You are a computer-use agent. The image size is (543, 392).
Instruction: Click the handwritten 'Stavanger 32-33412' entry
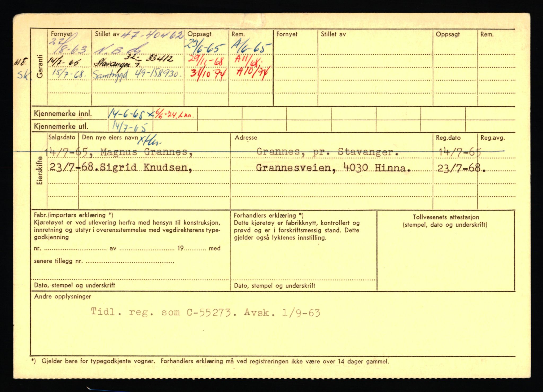click(134, 60)
